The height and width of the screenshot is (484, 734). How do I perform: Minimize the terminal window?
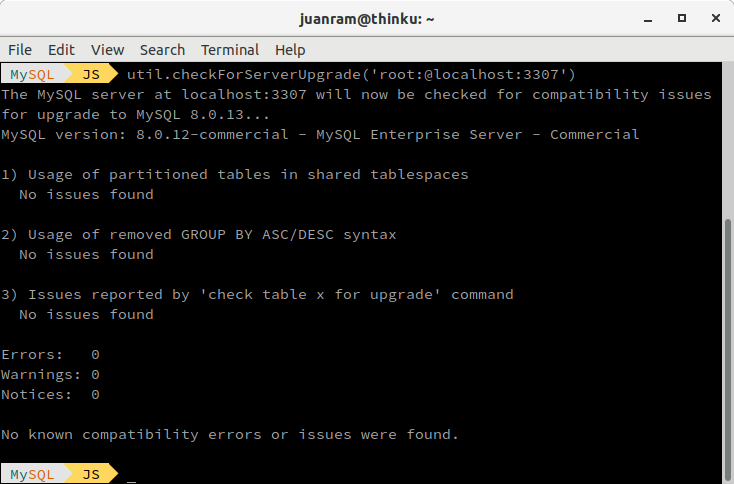[x=648, y=19]
